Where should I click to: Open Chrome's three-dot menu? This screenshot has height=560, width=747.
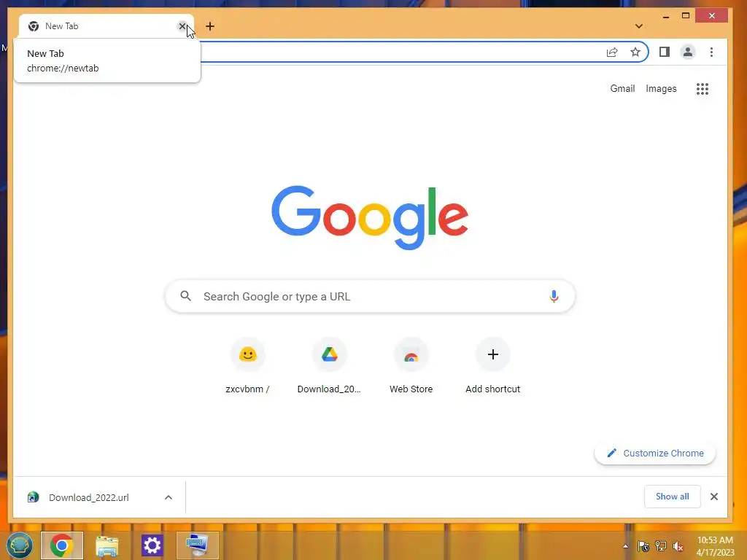(x=711, y=52)
